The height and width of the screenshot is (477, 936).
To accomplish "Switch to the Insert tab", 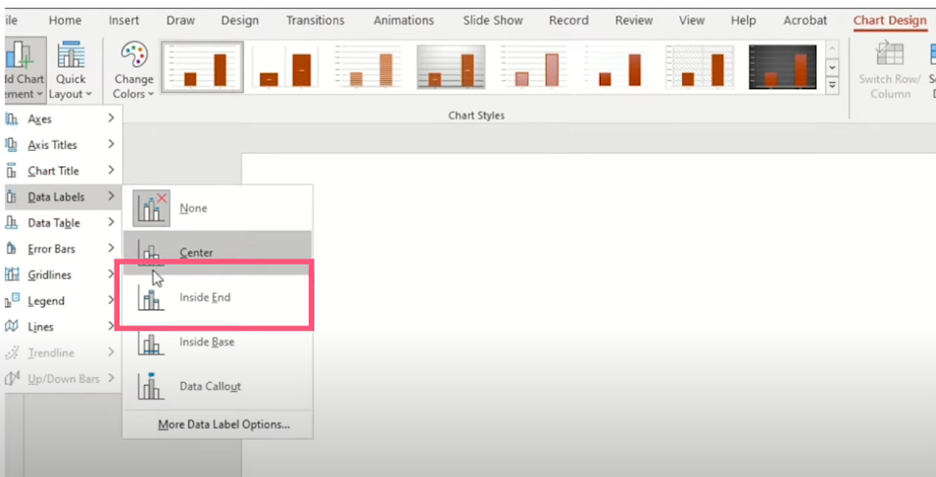I will click(x=124, y=20).
